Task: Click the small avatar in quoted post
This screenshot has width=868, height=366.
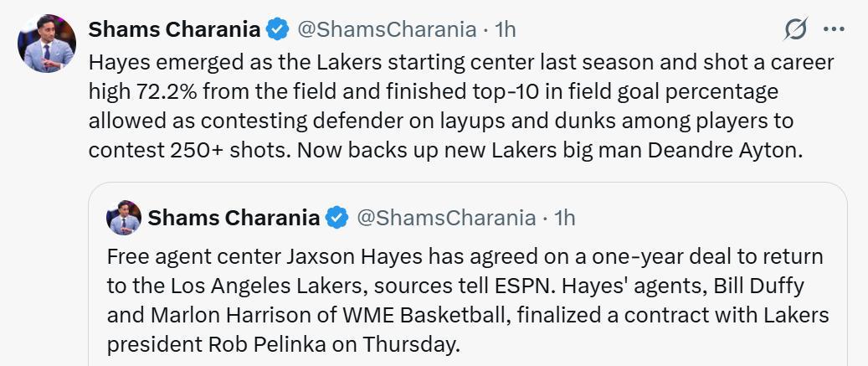Action: pyautogui.click(x=124, y=218)
